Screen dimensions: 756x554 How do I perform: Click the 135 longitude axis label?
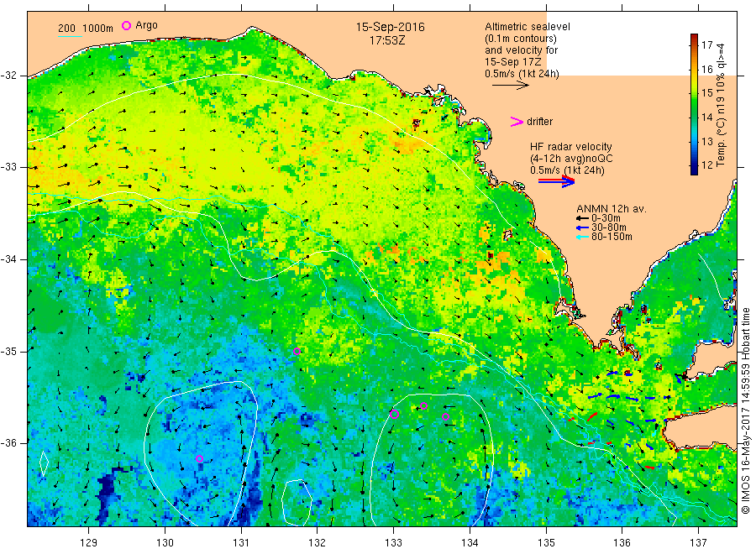[546, 543]
